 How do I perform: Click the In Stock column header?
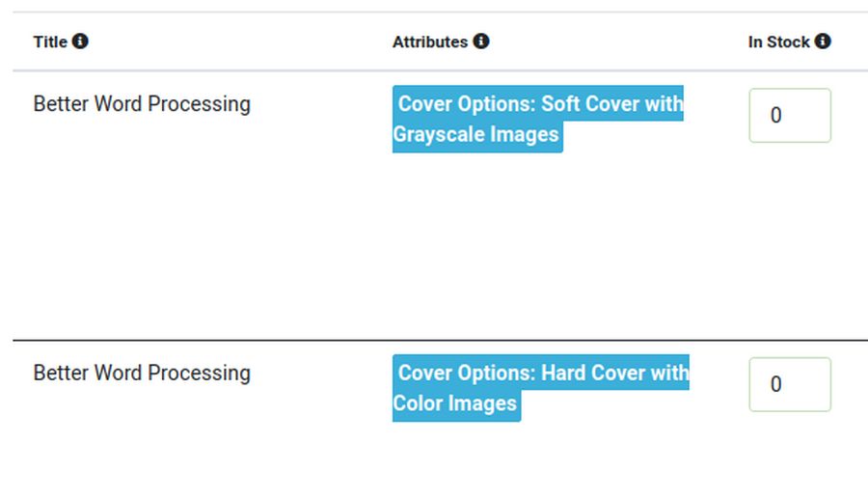tap(778, 42)
